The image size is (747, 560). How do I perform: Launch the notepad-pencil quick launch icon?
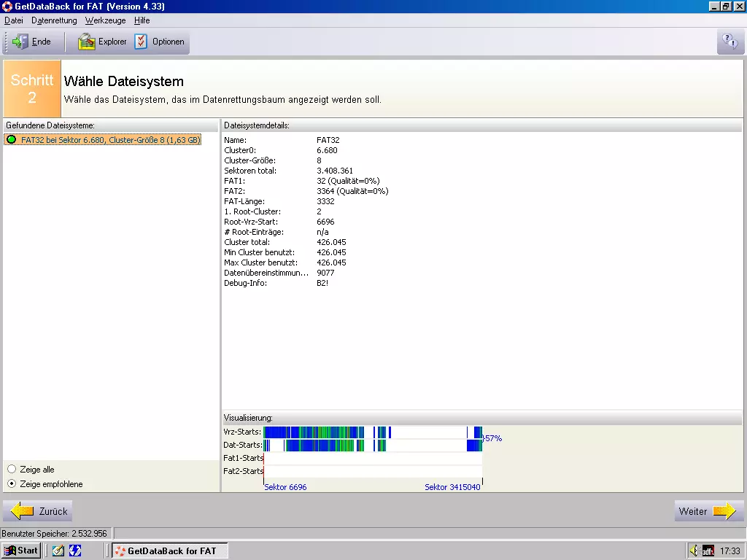pyautogui.click(x=58, y=551)
